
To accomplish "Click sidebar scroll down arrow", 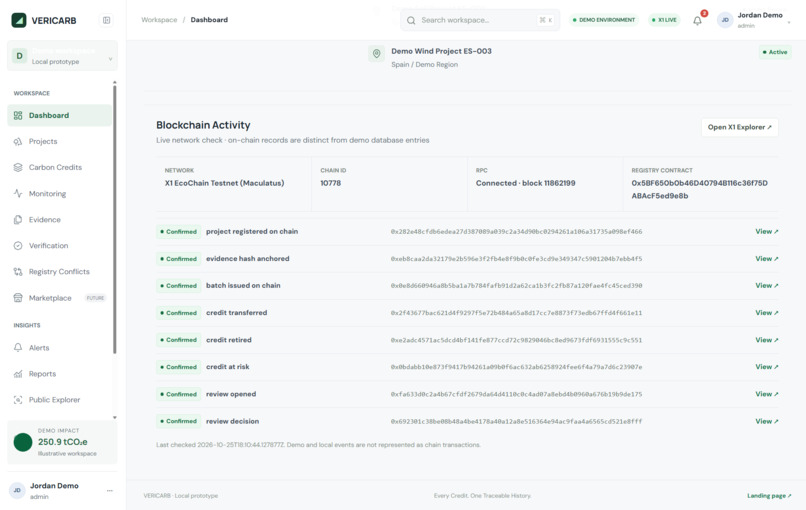I will point(115,417).
